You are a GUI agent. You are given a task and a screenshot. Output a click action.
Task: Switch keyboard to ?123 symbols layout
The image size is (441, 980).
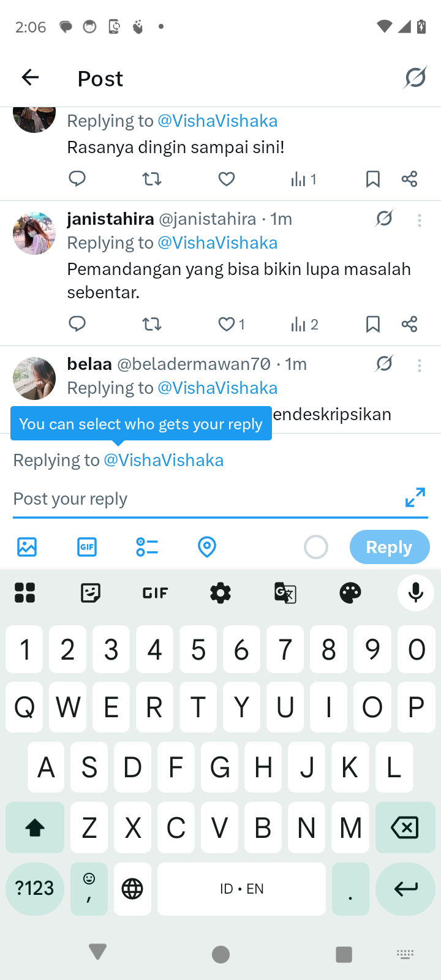(35, 889)
